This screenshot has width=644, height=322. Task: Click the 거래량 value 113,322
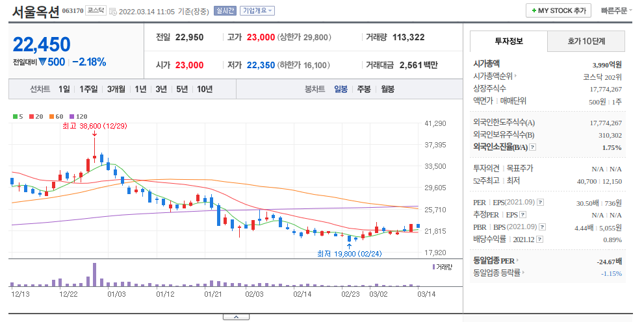click(x=408, y=37)
